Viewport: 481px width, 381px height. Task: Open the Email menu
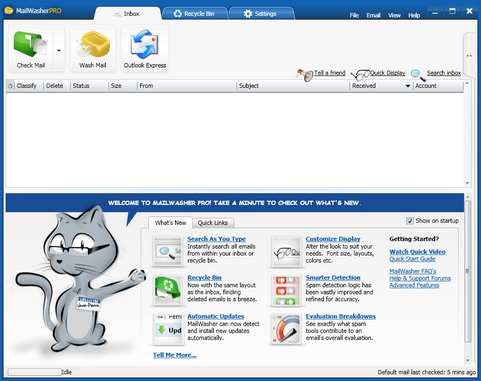[x=373, y=15]
